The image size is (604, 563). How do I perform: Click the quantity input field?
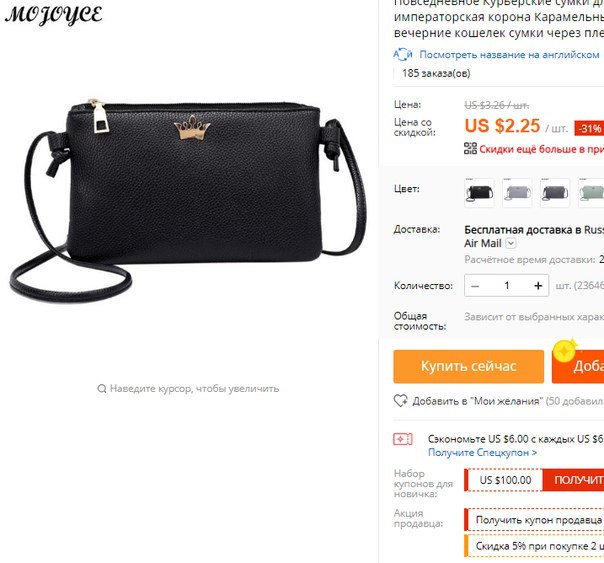[x=507, y=286]
